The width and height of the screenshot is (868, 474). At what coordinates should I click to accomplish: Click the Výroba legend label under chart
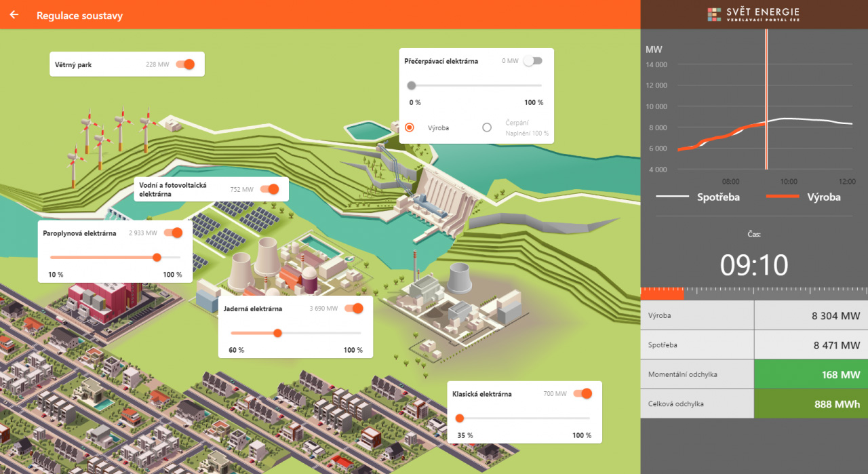pos(824,197)
